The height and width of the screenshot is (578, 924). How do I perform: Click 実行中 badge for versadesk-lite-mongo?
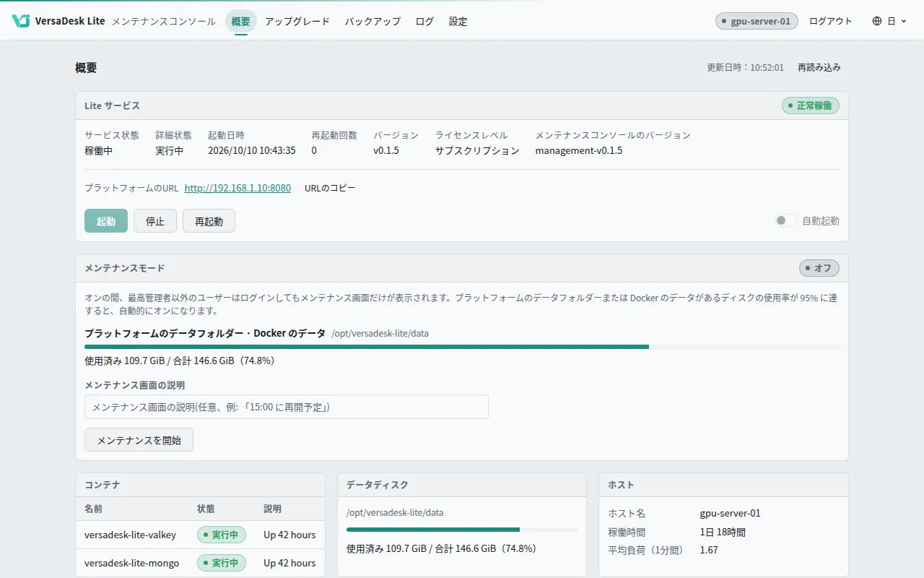tap(222, 563)
